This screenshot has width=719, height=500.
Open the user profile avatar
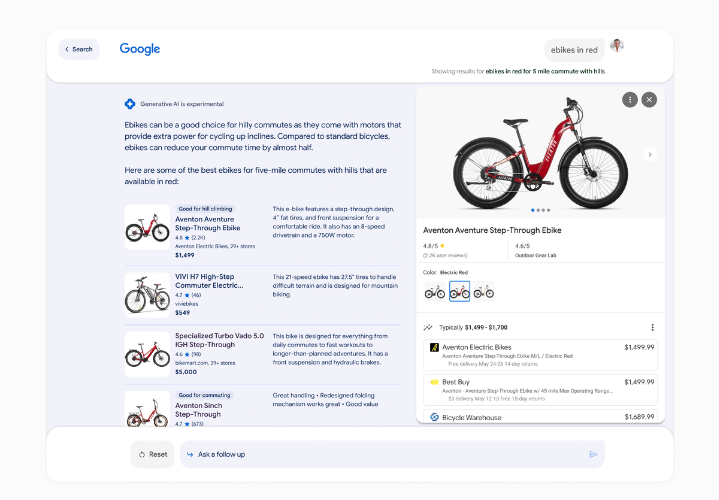click(617, 46)
